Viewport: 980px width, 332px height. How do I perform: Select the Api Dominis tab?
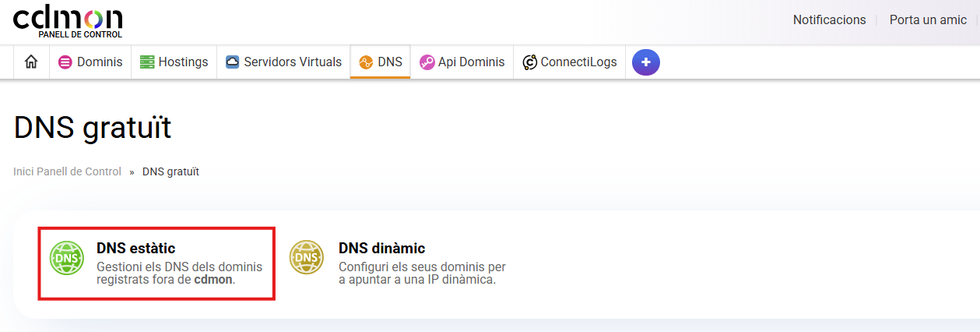(471, 62)
